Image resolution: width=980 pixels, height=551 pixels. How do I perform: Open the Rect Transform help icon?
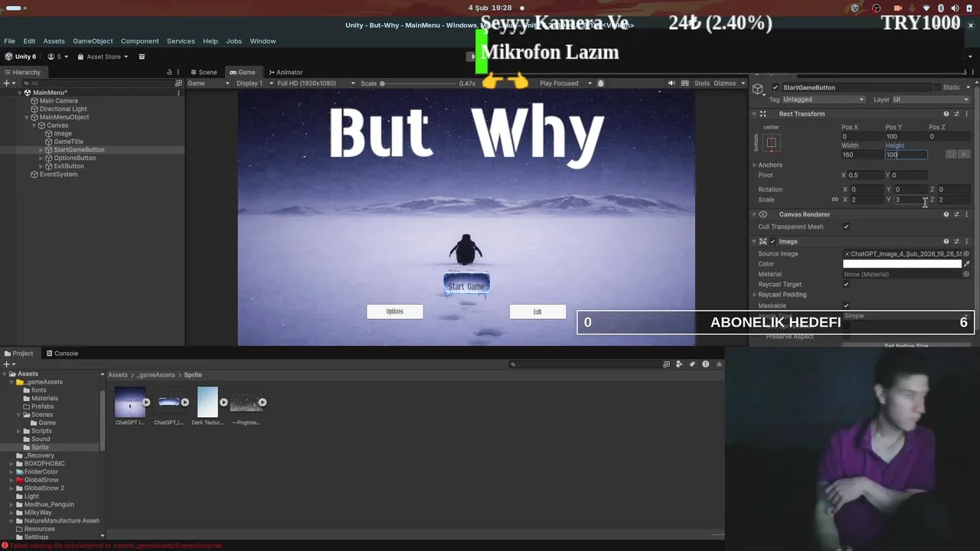tap(946, 114)
